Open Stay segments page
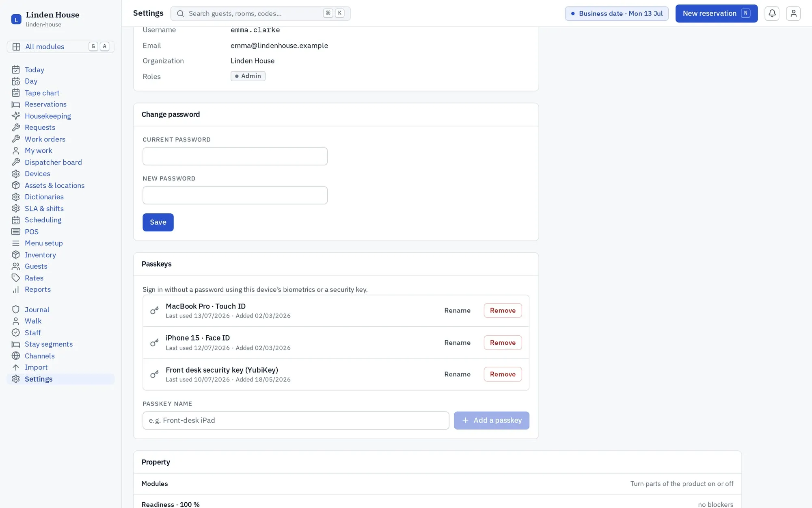The width and height of the screenshot is (812, 508). [60, 344]
